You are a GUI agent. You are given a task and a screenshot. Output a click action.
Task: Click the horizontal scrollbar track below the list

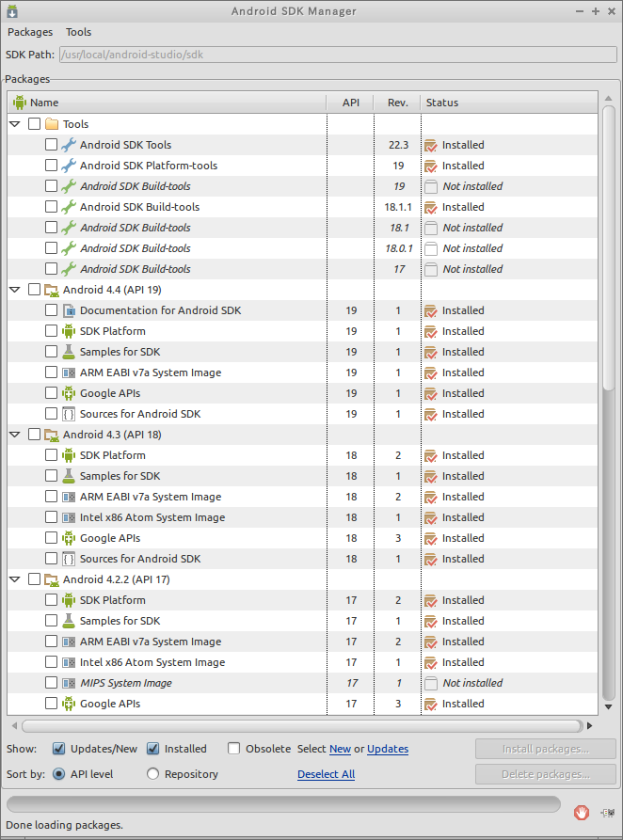click(302, 726)
